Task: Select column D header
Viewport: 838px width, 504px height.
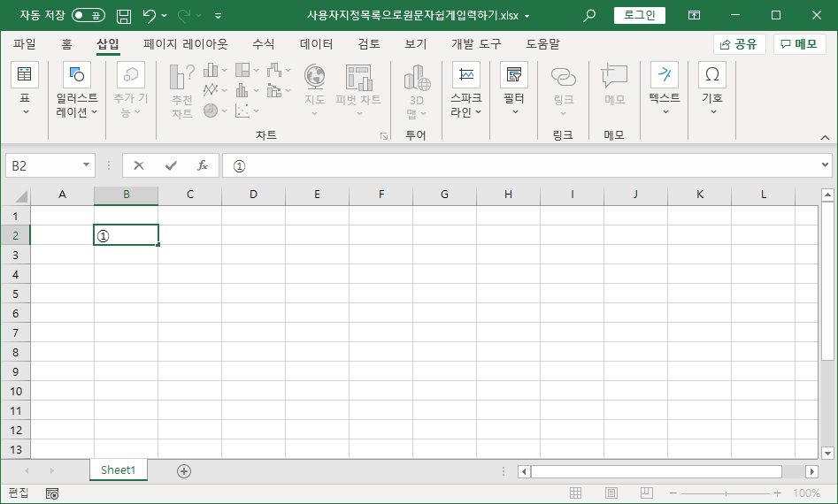Action: click(x=253, y=195)
